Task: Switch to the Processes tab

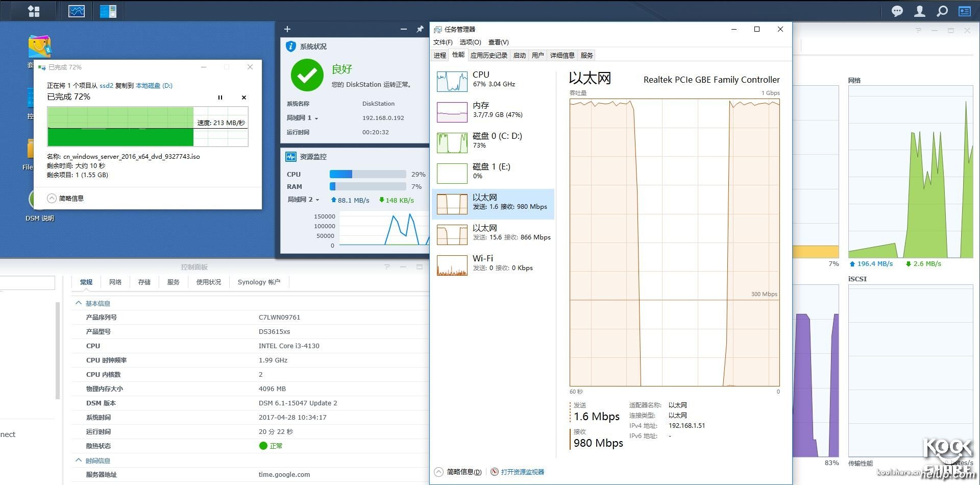Action: point(439,55)
